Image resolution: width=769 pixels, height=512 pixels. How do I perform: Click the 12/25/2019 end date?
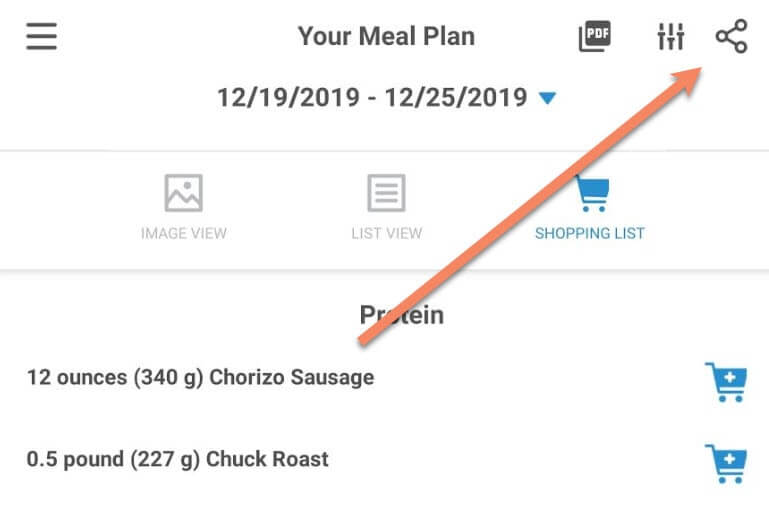(456, 98)
